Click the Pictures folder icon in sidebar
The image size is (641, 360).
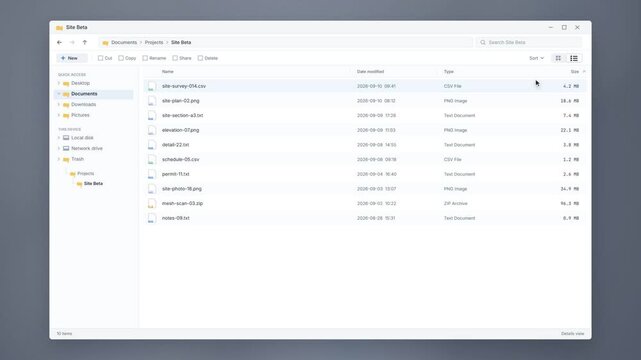(x=66, y=115)
